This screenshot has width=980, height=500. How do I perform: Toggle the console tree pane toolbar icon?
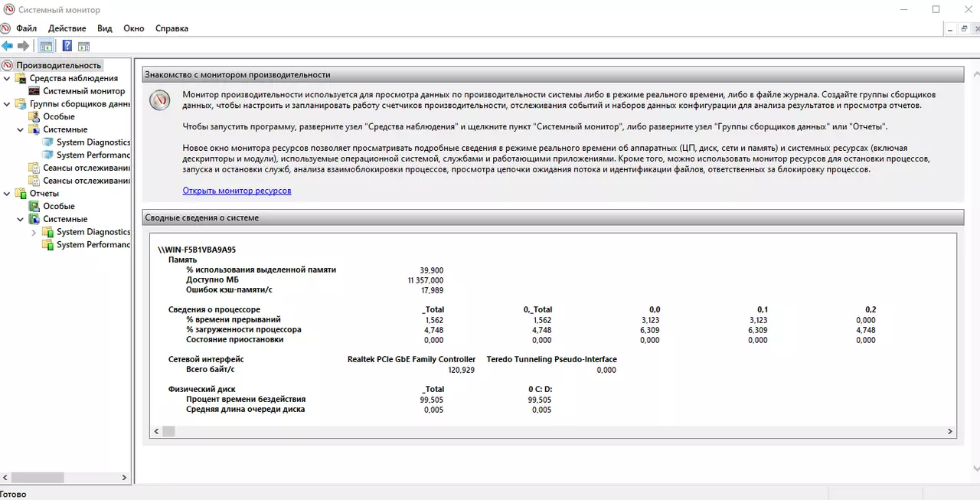[x=46, y=46]
